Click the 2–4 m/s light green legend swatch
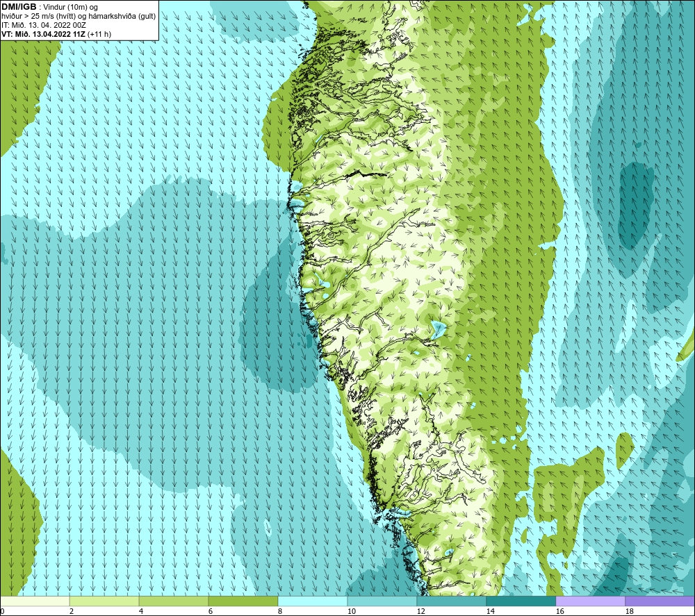 104,601
